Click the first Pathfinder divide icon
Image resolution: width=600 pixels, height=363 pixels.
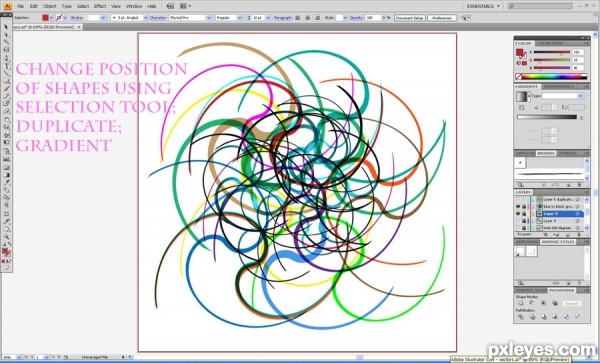[520, 317]
